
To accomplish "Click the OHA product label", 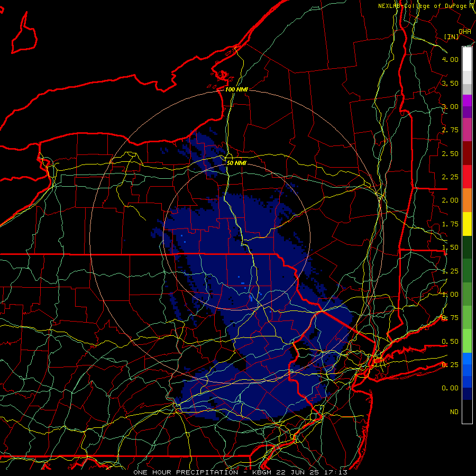I will (x=465, y=32).
